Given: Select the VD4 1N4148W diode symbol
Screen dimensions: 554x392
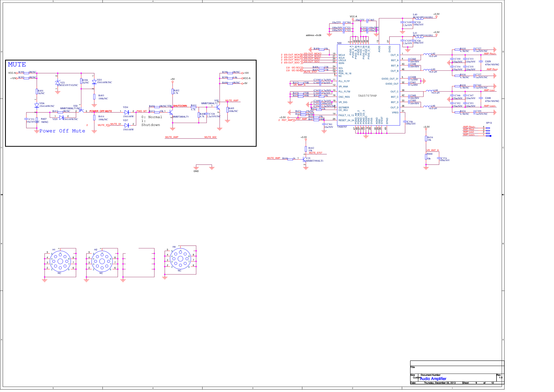Looking at the screenshot, I should (126, 112).
